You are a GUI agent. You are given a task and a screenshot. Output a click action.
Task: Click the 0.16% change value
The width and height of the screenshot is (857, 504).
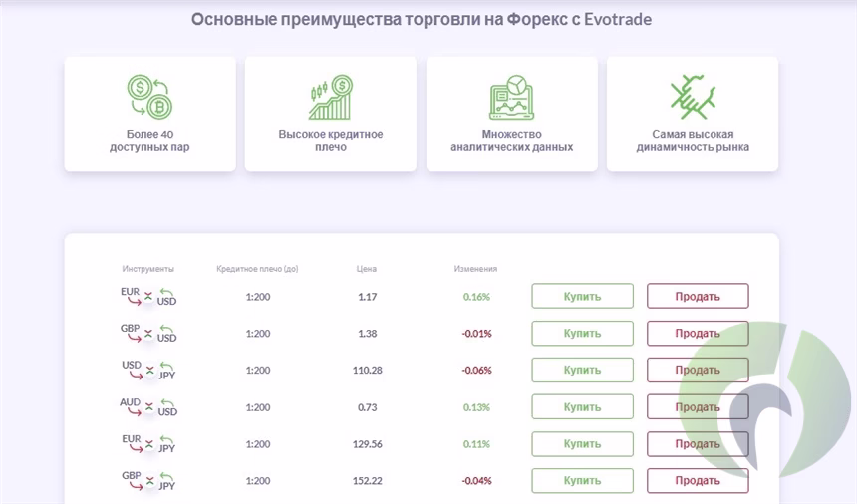(476, 297)
